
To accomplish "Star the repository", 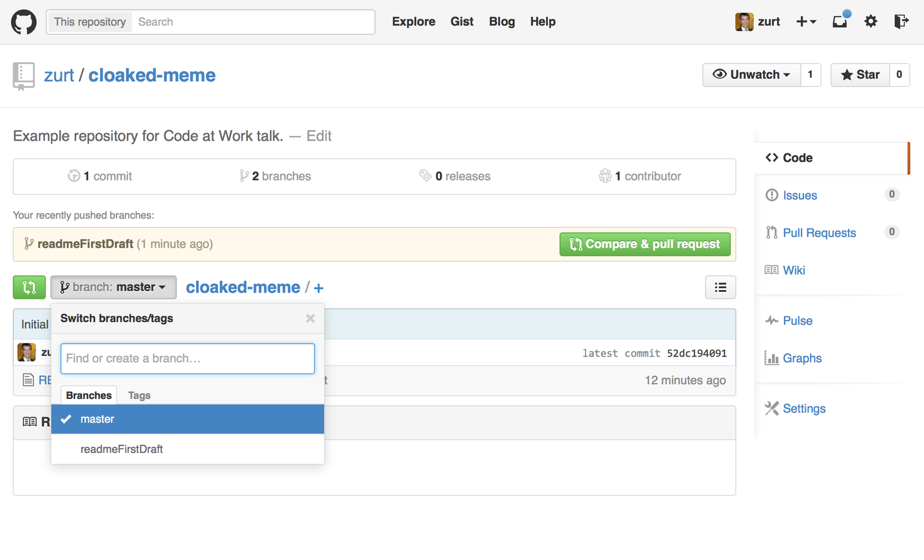I will point(860,75).
